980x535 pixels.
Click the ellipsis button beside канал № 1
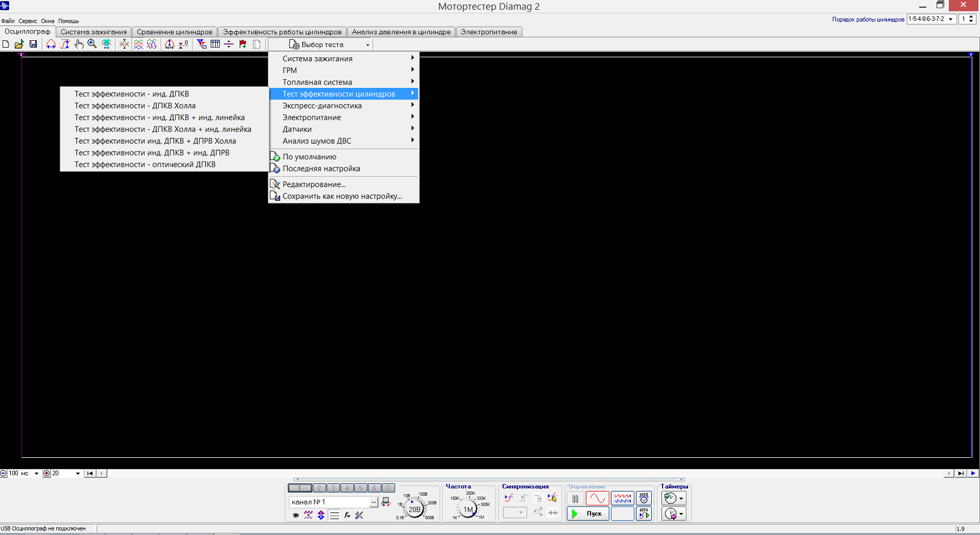[374, 502]
